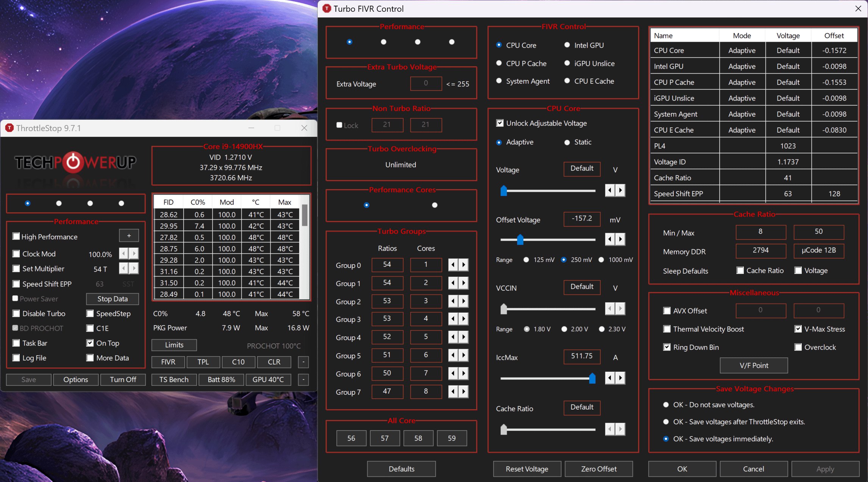Click Group 0 ratio right arrow

pyautogui.click(x=464, y=265)
